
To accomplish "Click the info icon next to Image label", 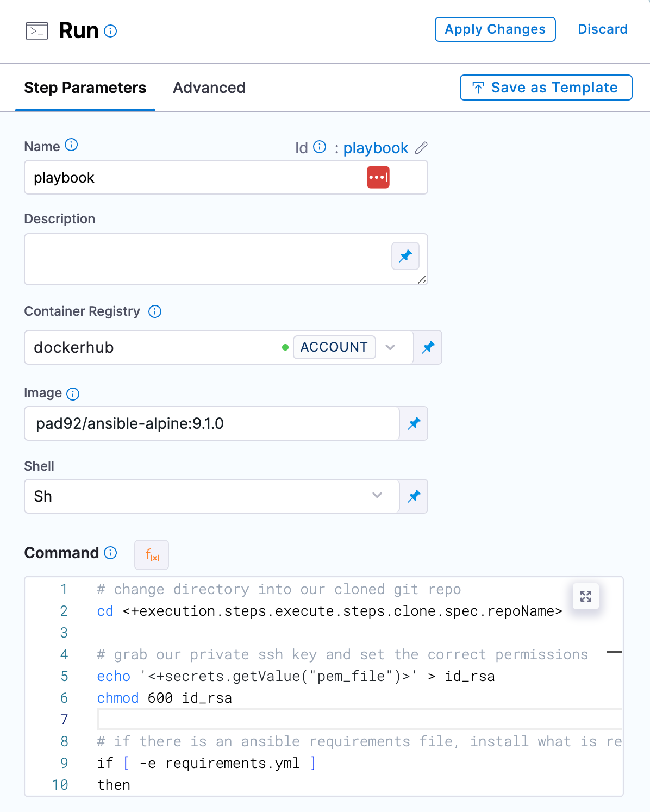I will click(73, 394).
